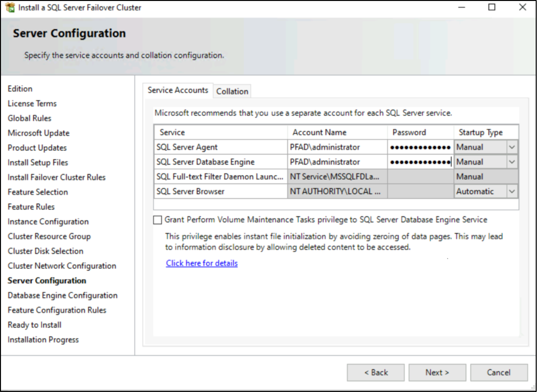Click Cluster Resource Group step in sidebar
The image size is (537, 392).
point(49,237)
